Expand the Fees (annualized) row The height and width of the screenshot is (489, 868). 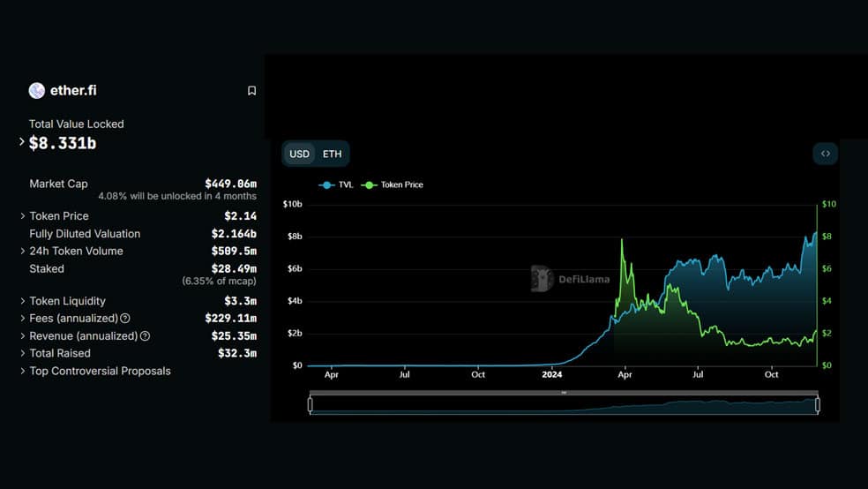[23, 319]
